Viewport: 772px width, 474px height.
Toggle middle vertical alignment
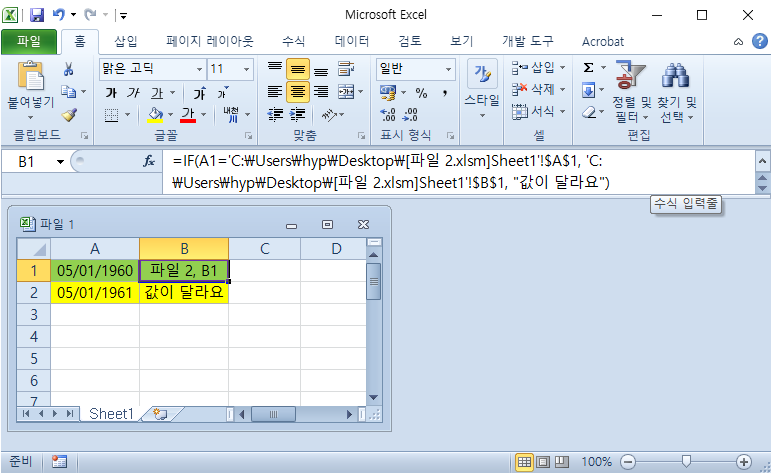pyautogui.click(x=298, y=69)
